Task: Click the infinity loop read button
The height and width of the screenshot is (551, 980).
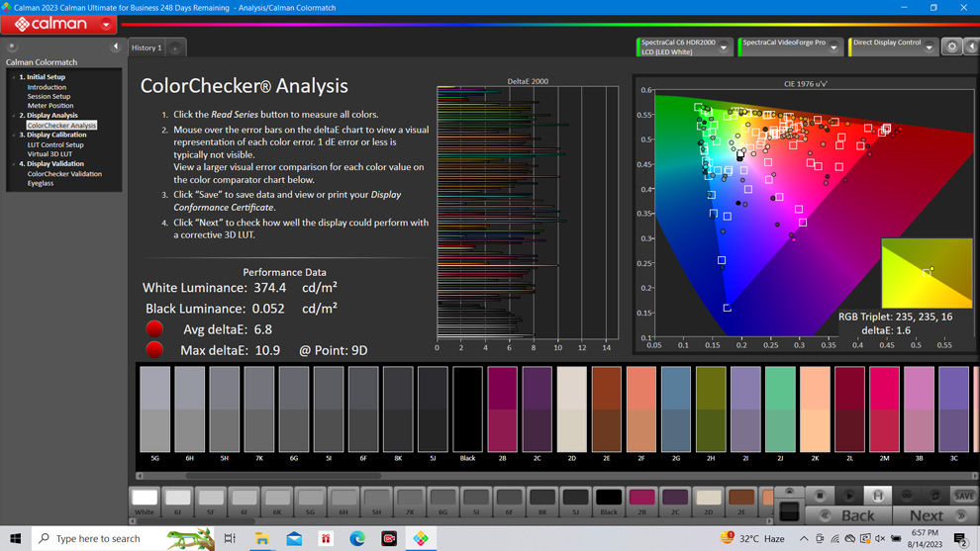Action: coord(906,496)
